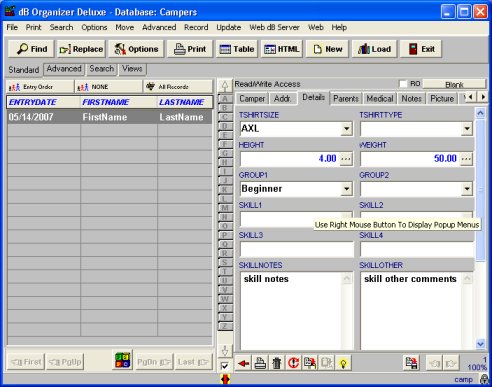Click the form's vertical scrollbar down arrow
The width and height of the screenshot is (492, 387).
click(480, 343)
